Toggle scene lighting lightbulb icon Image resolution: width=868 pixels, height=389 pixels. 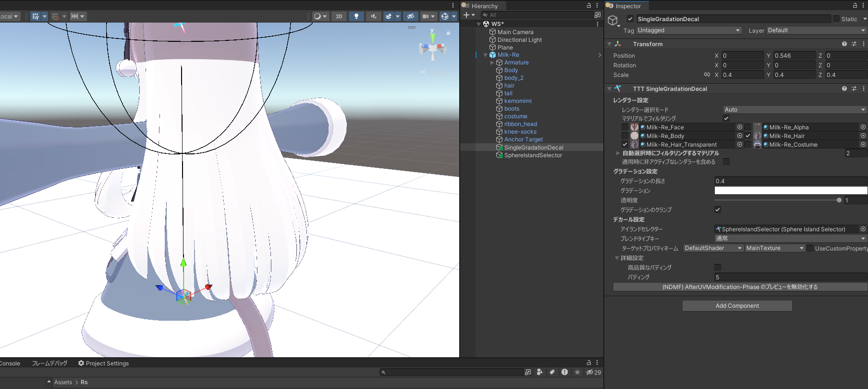(x=356, y=16)
